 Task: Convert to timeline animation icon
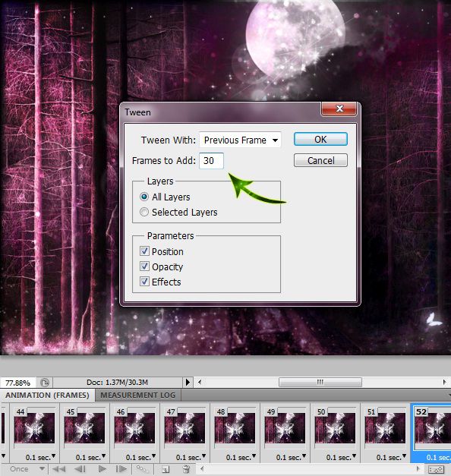436,470
